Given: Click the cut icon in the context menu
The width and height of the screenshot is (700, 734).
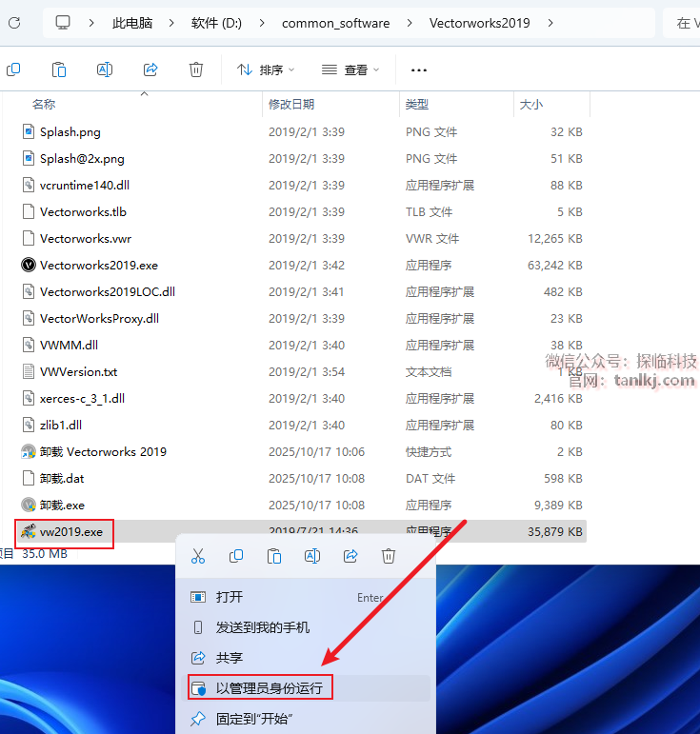Looking at the screenshot, I should tap(198, 556).
